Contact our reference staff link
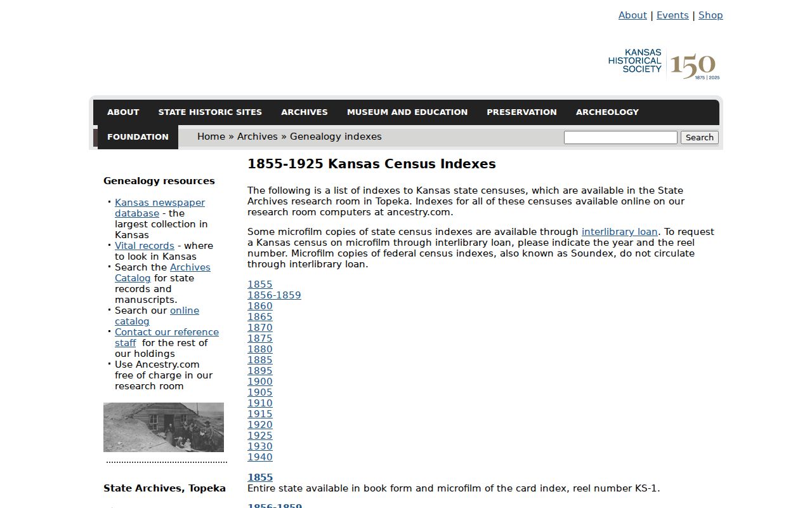Image resolution: width=812 pixels, height=508 pixels. click(x=167, y=337)
